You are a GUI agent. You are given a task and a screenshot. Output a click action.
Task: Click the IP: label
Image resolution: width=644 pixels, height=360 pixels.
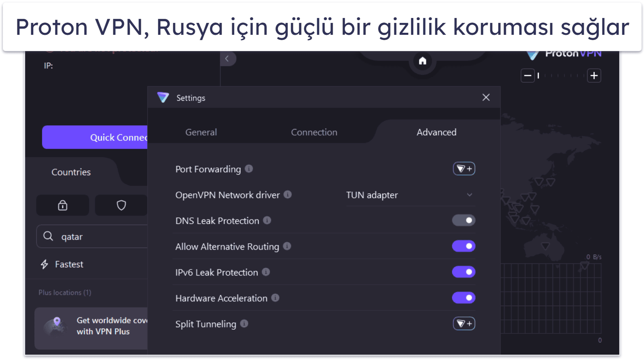point(48,66)
